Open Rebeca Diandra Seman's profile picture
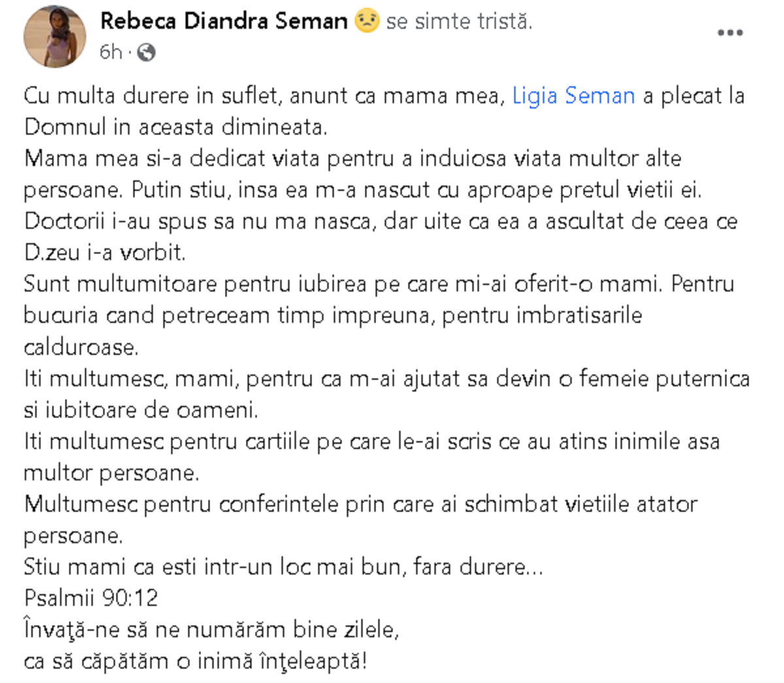 point(55,37)
